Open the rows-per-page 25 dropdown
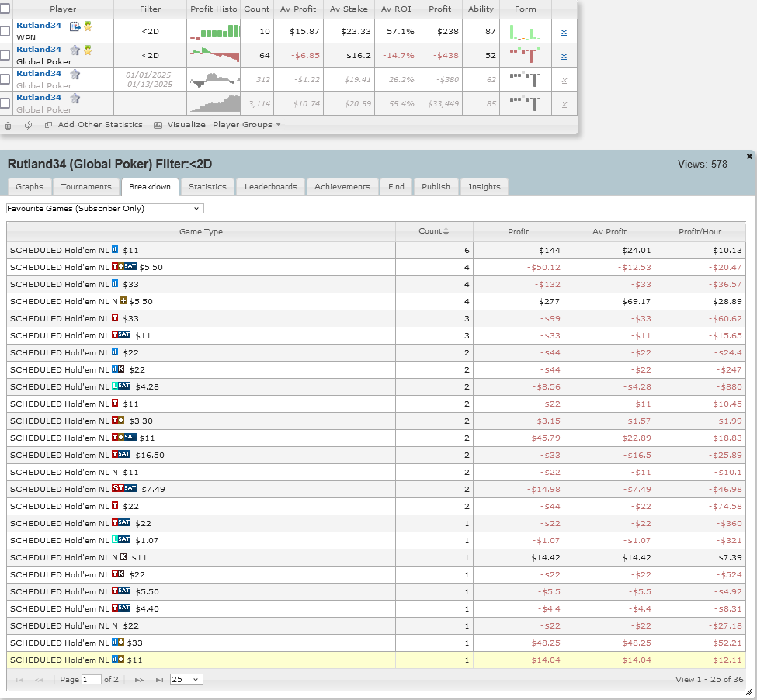 187,678
